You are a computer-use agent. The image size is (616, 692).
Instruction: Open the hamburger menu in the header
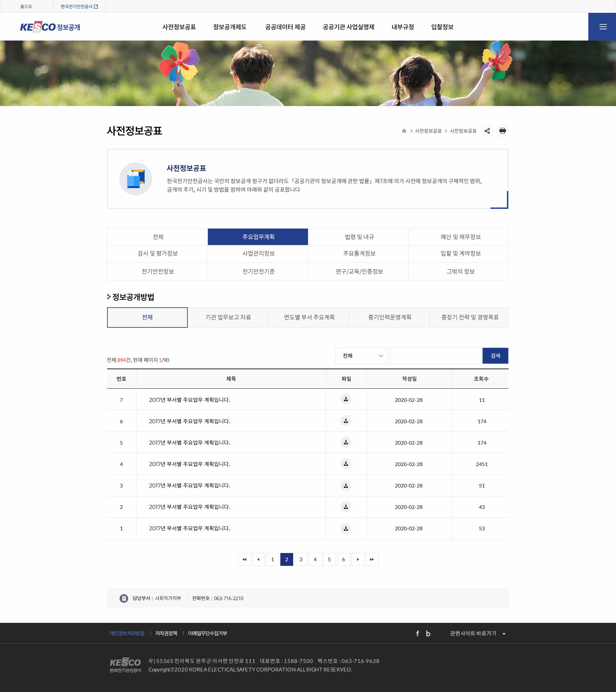602,27
